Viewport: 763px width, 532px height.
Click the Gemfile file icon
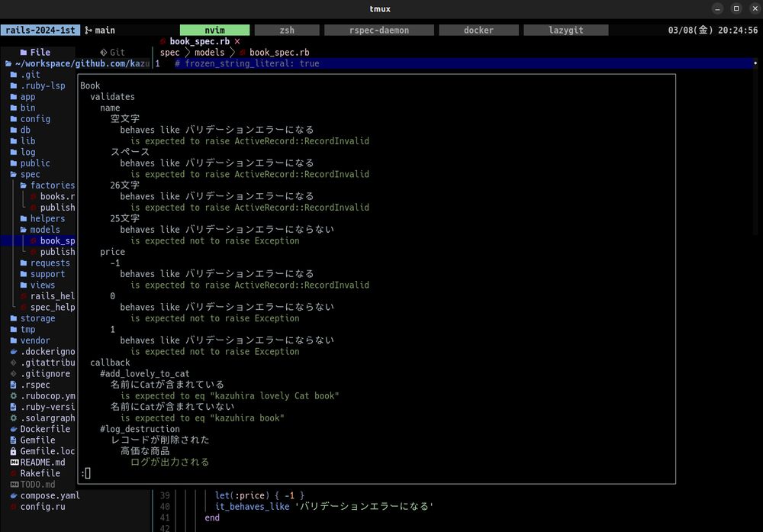tap(14, 440)
